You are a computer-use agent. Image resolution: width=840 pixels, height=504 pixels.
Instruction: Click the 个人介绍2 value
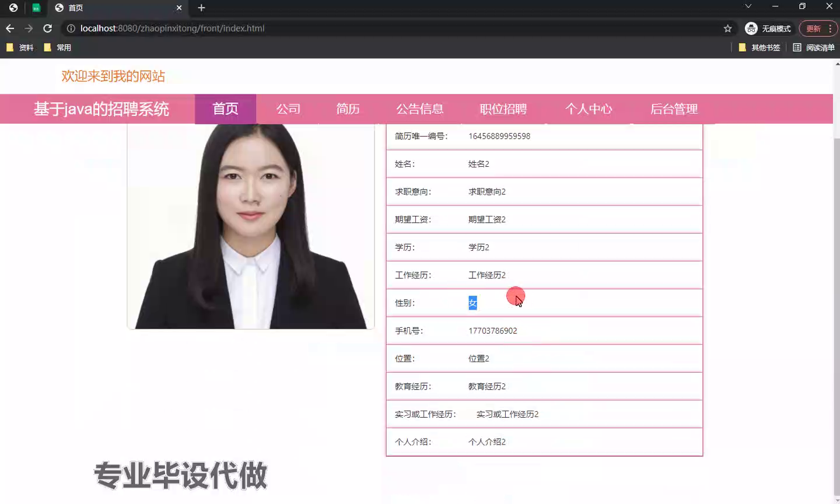coord(487,442)
